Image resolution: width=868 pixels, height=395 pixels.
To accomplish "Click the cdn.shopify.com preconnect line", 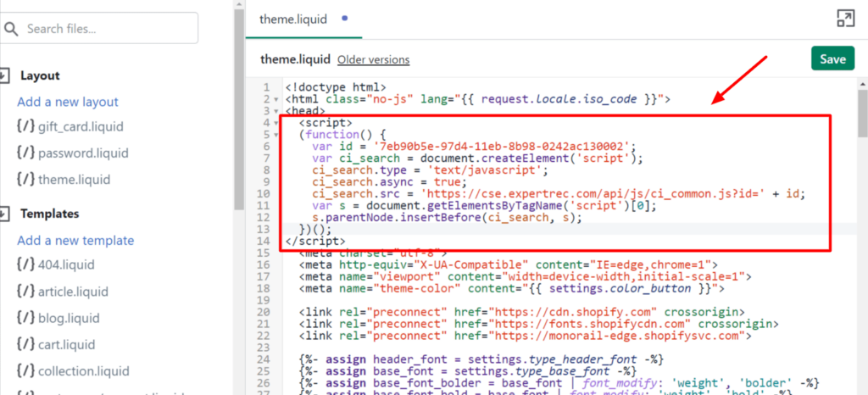I will (x=521, y=312).
